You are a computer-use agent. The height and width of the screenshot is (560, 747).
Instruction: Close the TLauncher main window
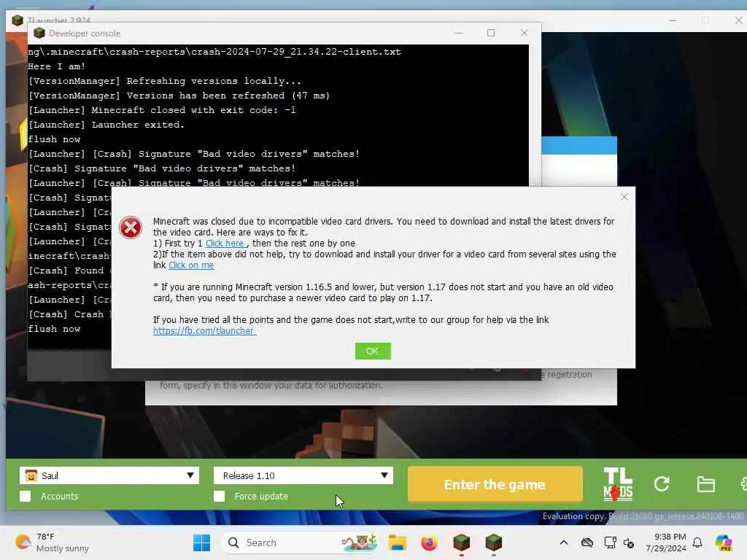point(738,20)
